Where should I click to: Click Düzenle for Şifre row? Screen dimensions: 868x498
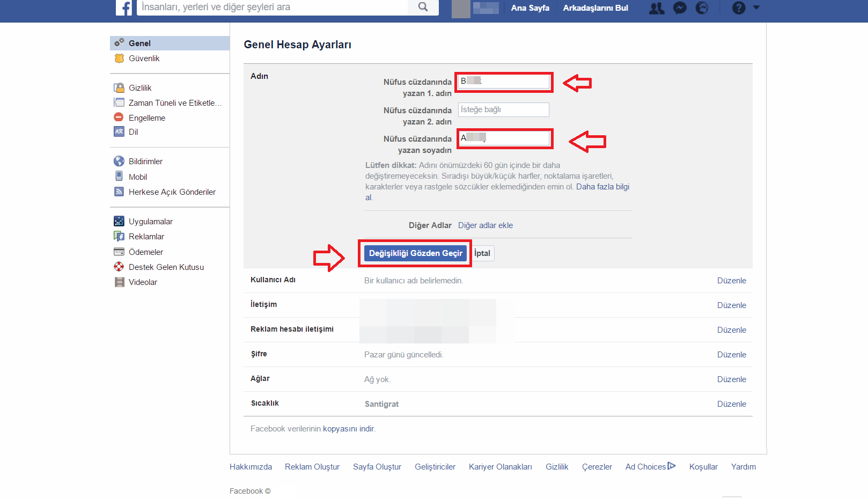732,355
